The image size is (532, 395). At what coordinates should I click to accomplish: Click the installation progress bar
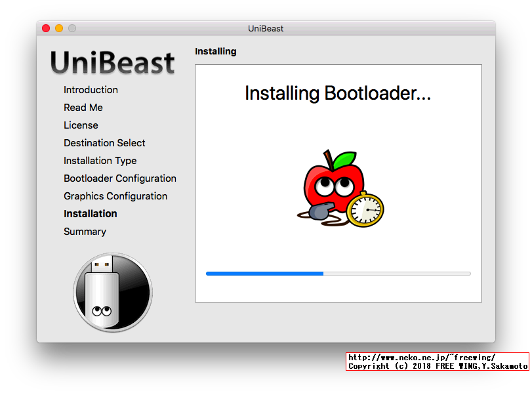(338, 274)
